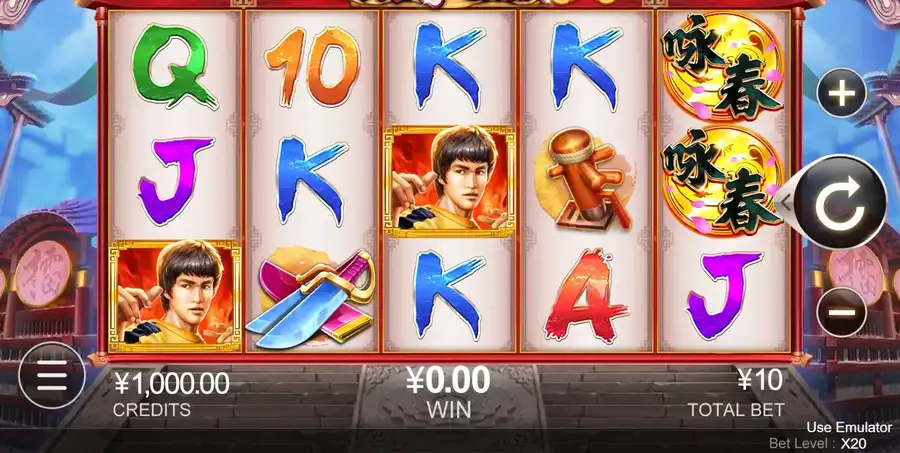900x453 pixels.
Task: Click the wooden dummy symbol
Action: (585, 180)
